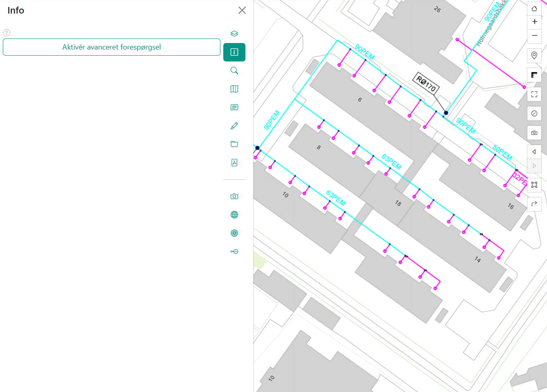
Task: Zoom in on the map
Action: coord(534,22)
